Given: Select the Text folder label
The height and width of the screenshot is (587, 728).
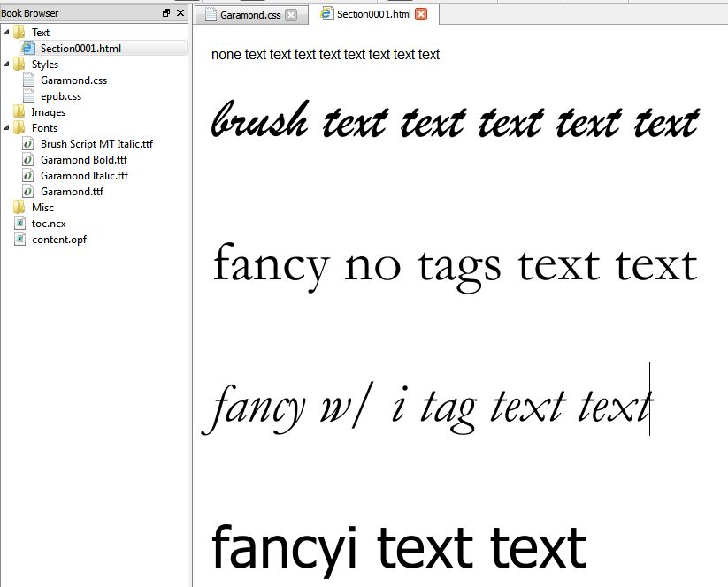Looking at the screenshot, I should point(41,33).
